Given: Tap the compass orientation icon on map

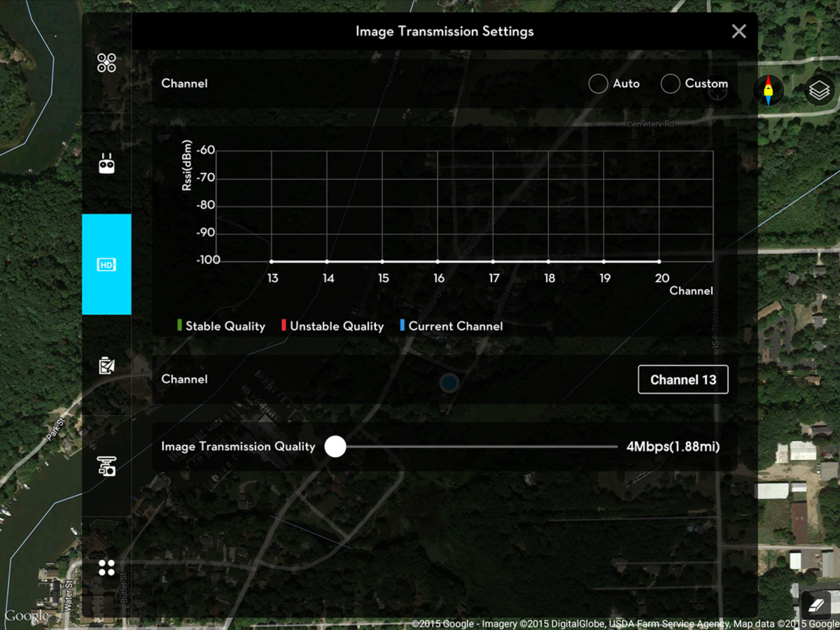Looking at the screenshot, I should click(x=768, y=90).
